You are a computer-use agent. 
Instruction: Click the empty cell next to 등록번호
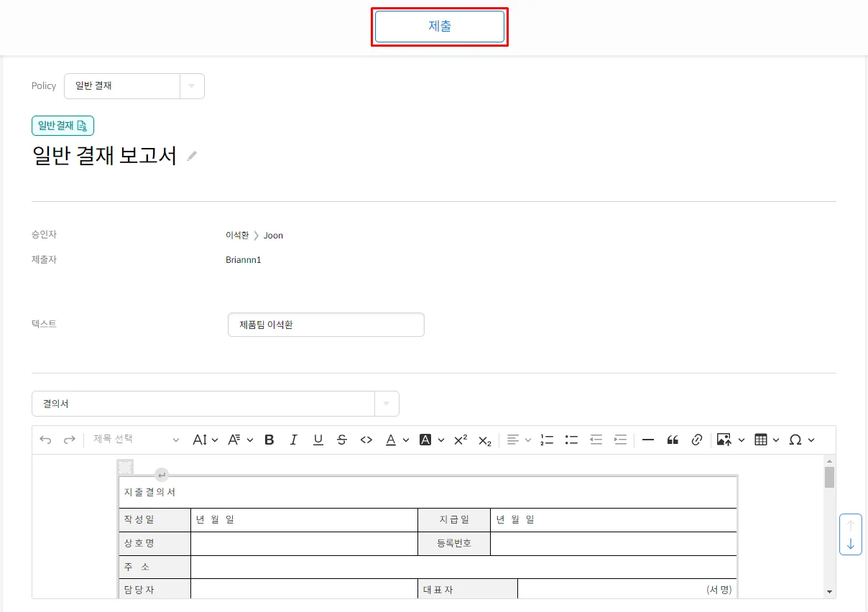tap(614, 544)
